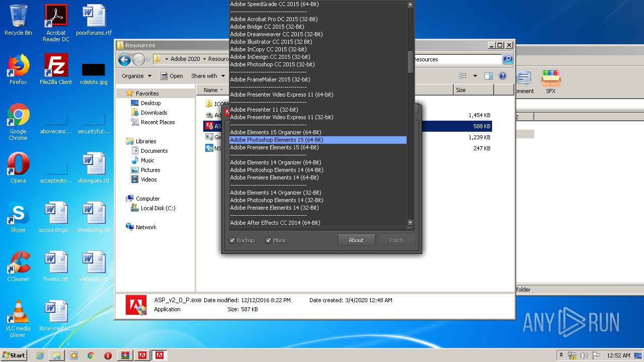The image size is (644, 362).
Task: Select Acrobat Reader DC desktop icon
Action: tap(56, 23)
